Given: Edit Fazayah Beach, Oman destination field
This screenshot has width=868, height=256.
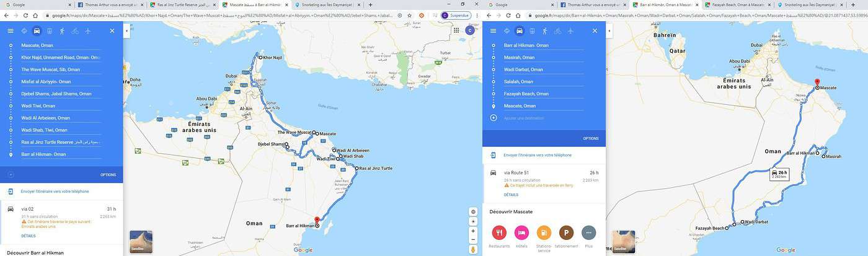Looking at the screenshot, I should (544, 94).
